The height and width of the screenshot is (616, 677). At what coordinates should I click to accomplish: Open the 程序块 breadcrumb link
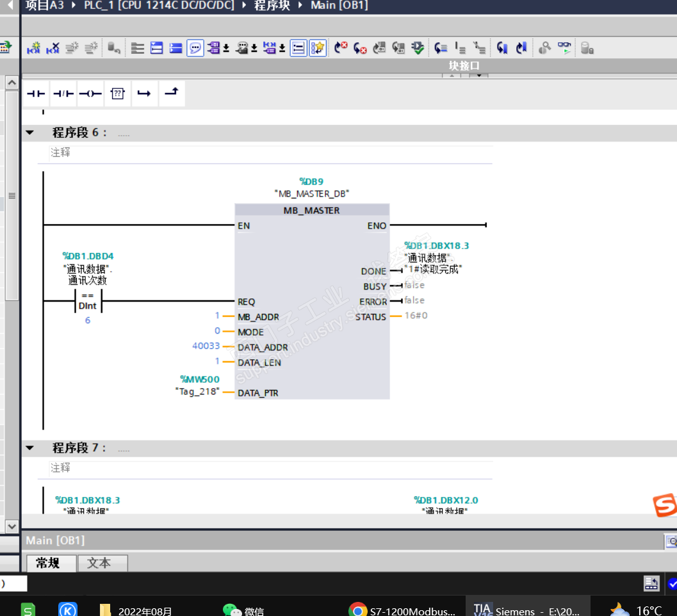pos(272,6)
